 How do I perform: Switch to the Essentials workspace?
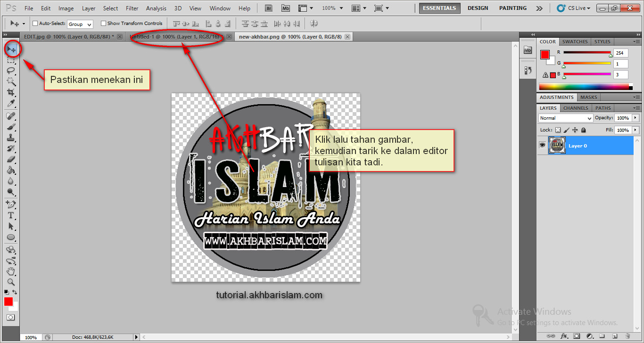click(439, 8)
